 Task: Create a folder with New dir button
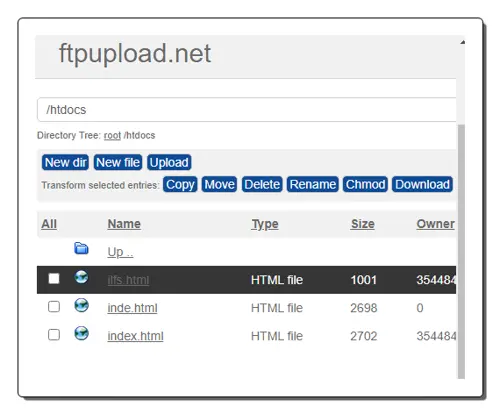coord(65,162)
